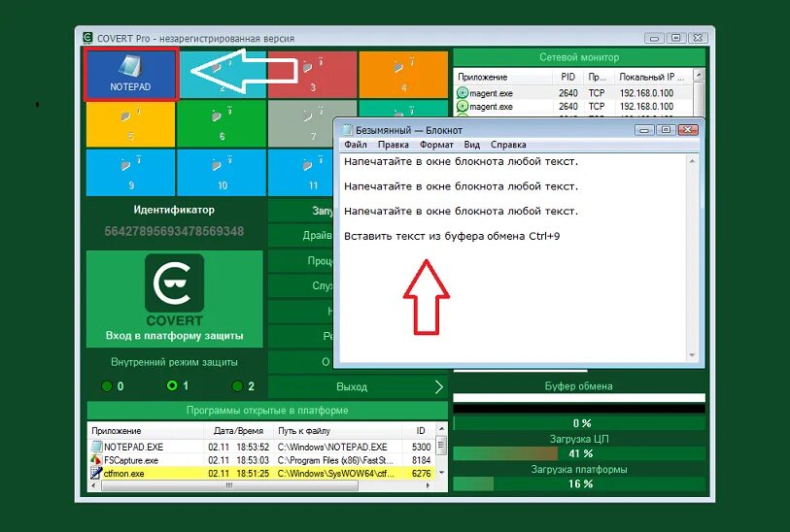Select blue tile number 10

(x=222, y=173)
